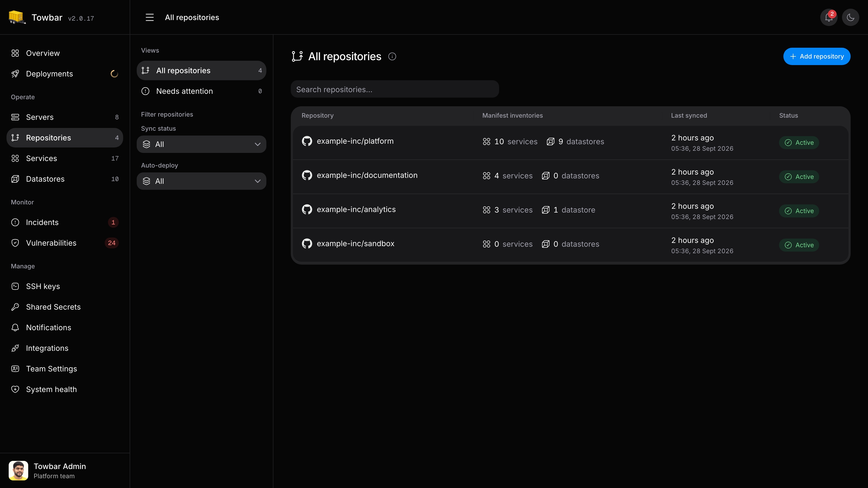Click Active status badge for example-inc/platform
Screen dimensions: 868x488
799,143
